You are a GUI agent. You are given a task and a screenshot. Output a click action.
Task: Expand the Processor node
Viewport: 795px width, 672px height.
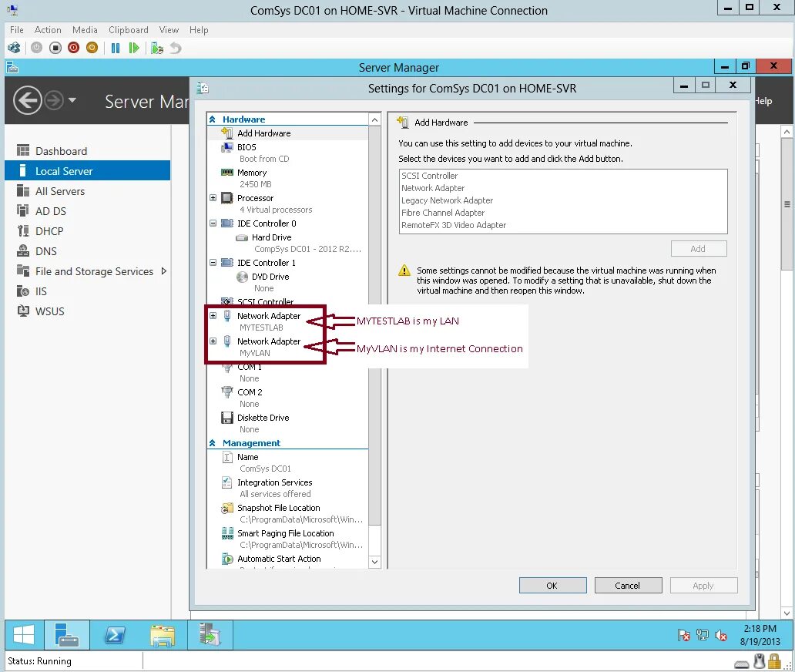tap(213, 198)
